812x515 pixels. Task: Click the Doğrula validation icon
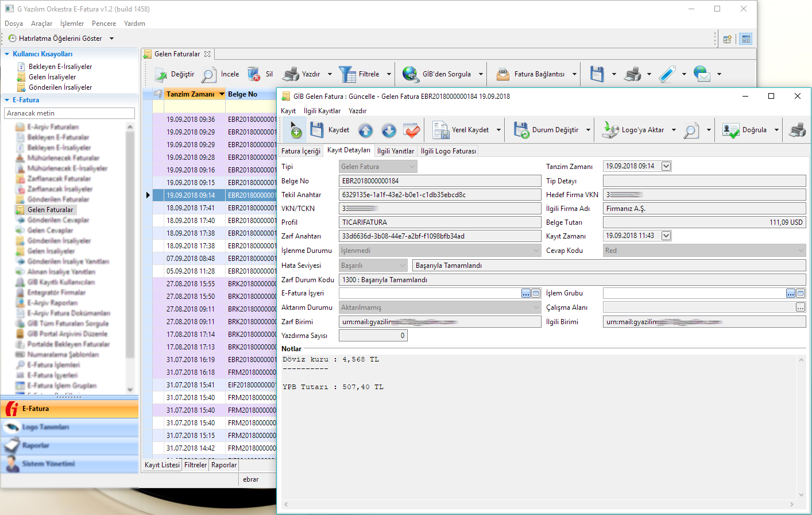point(730,130)
